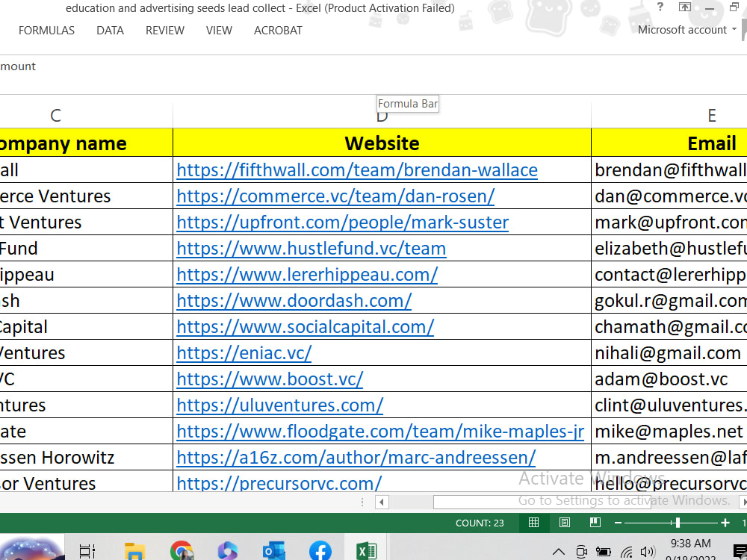Image resolution: width=747 pixels, height=560 pixels.
Task: Switch to Normal view icon
Action: click(533, 523)
